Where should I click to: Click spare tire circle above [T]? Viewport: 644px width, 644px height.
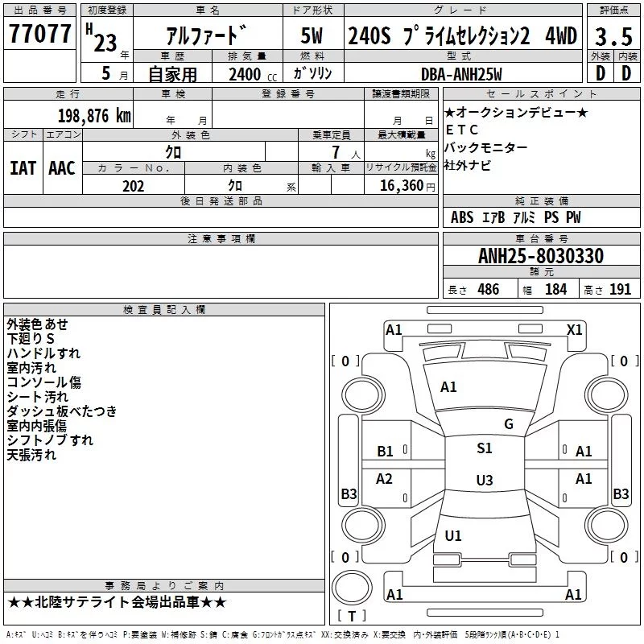point(352,588)
